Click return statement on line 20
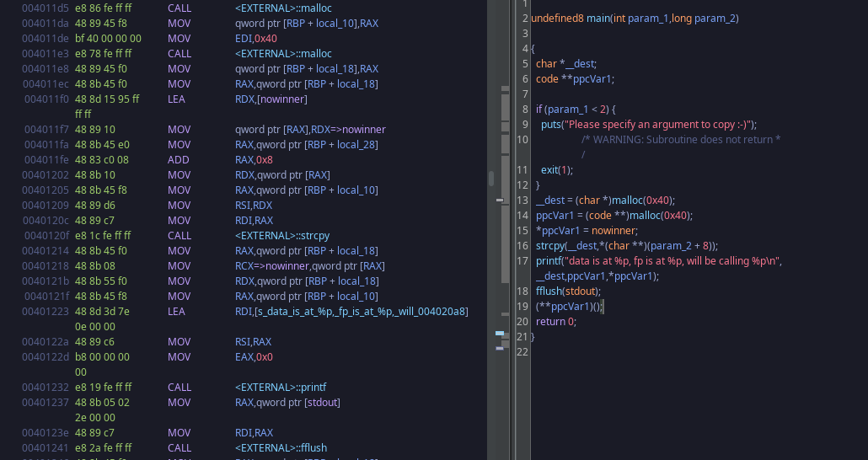Image resolution: width=868 pixels, height=460 pixels. [556, 322]
